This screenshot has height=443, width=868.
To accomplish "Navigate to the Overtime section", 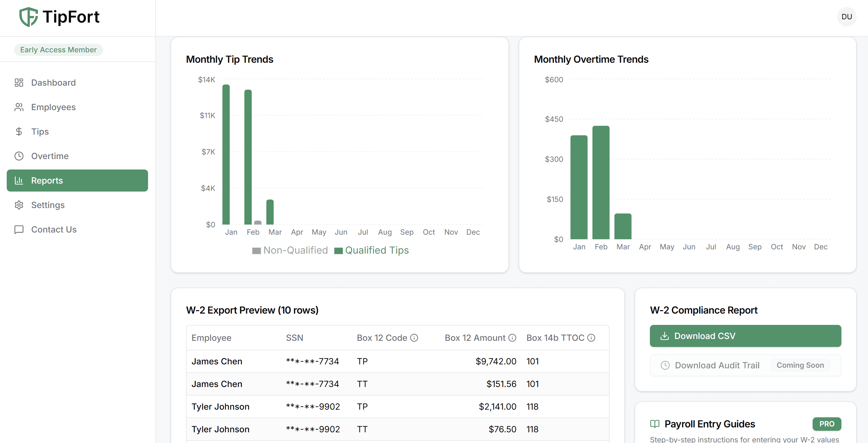I will 50,156.
